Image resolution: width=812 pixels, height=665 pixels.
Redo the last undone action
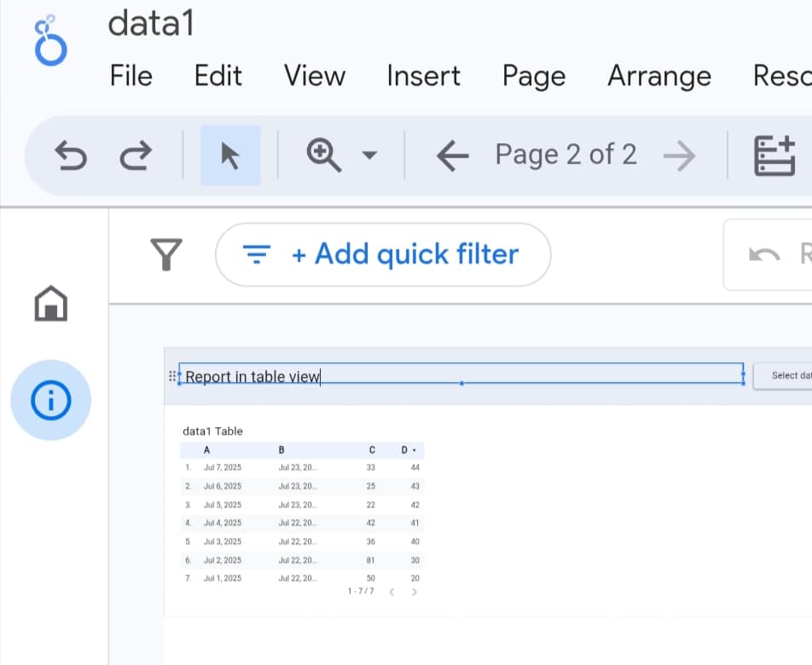pyautogui.click(x=135, y=155)
